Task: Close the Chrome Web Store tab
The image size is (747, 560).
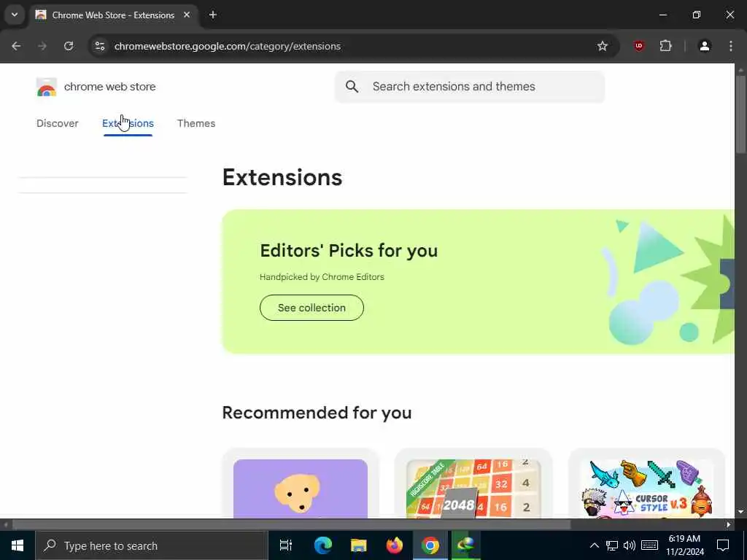Action: coord(187,15)
